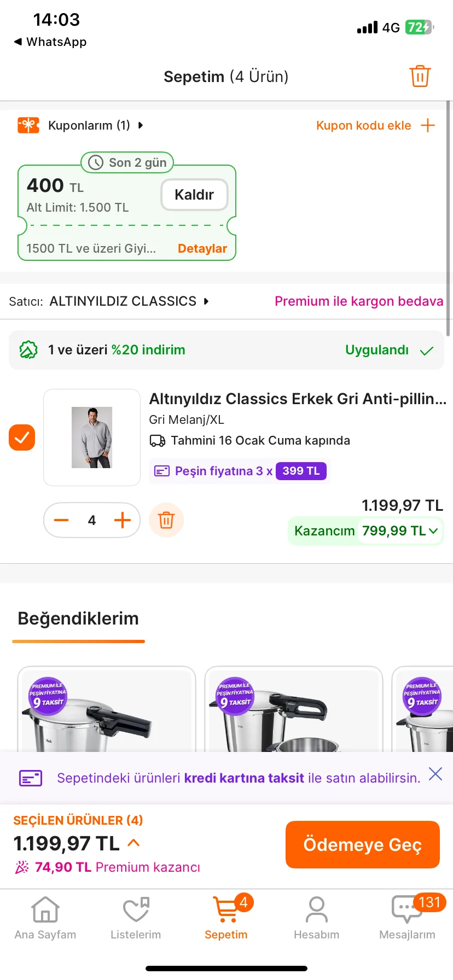Dismiss the credit card installment banner
Screen dimensions: 453x980
435,774
